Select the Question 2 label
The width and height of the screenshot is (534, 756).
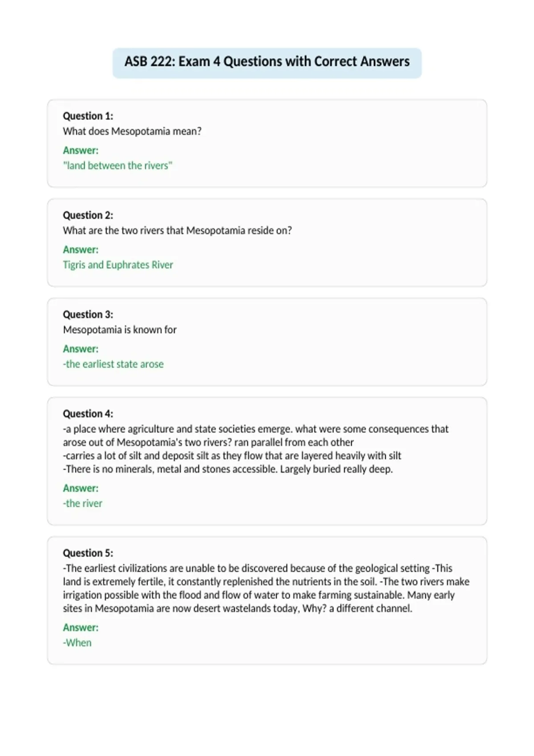(x=88, y=215)
